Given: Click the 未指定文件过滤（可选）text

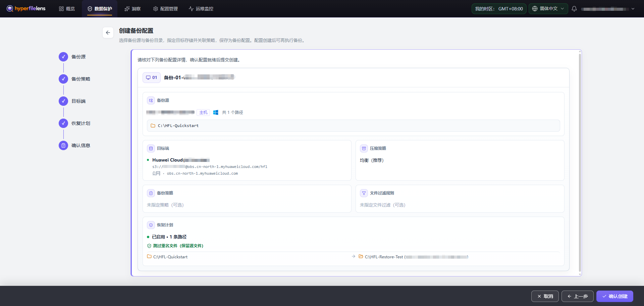Looking at the screenshot, I should [x=383, y=205].
